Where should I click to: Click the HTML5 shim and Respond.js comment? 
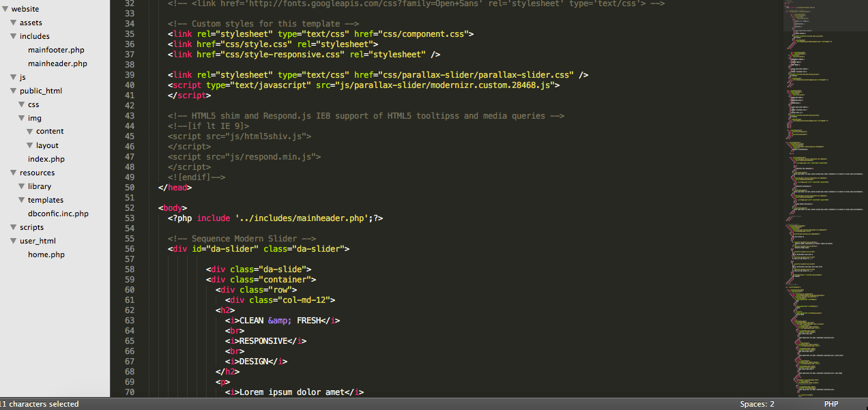coord(366,116)
